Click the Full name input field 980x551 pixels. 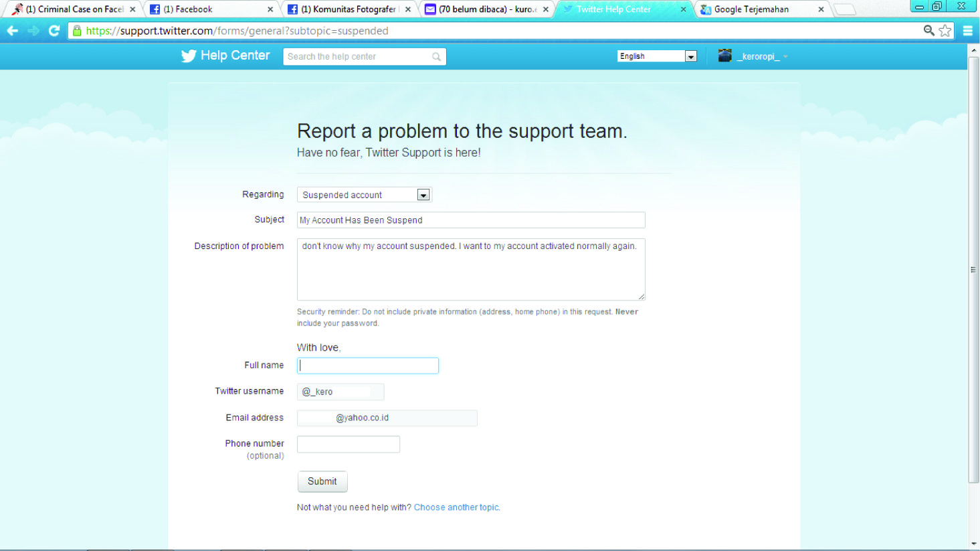368,366
